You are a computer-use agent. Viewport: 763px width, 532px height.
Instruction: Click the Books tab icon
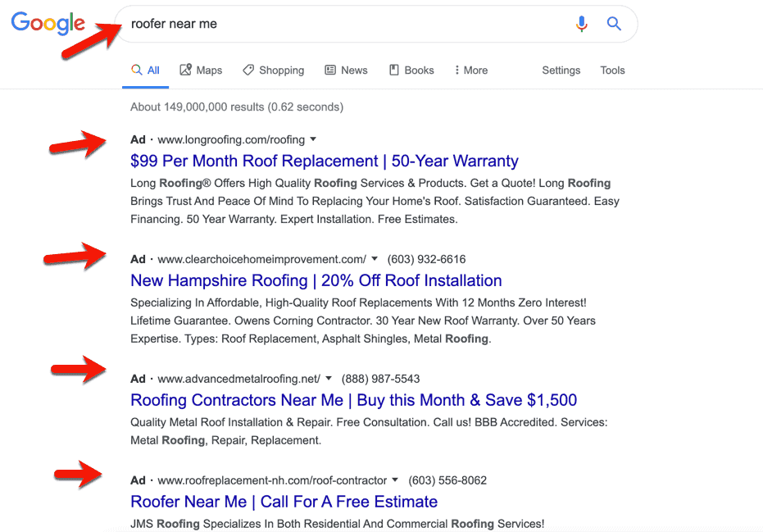(393, 70)
